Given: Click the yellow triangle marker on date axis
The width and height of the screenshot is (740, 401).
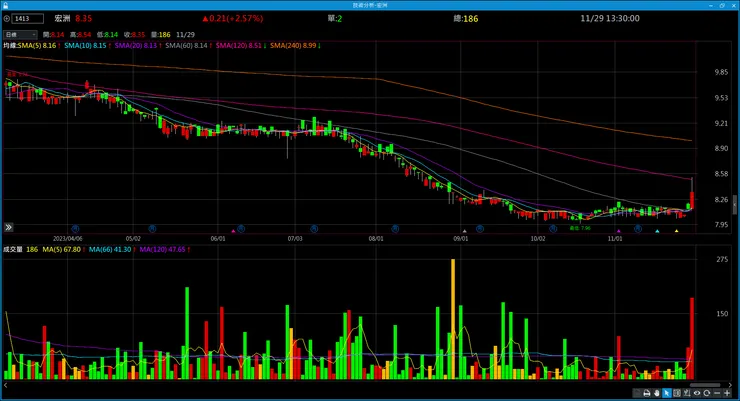Looking at the screenshot, I should [676, 231].
